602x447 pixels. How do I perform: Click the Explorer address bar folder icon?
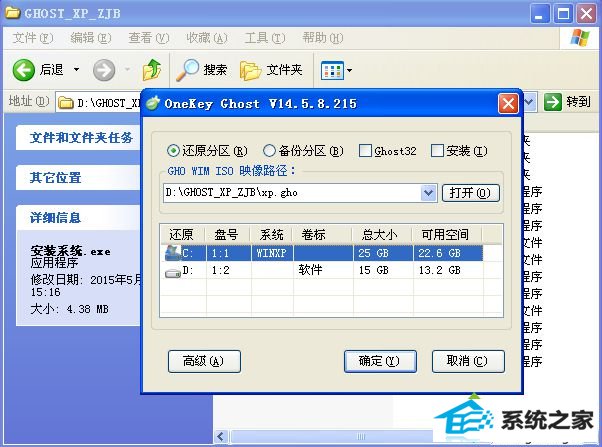point(66,103)
